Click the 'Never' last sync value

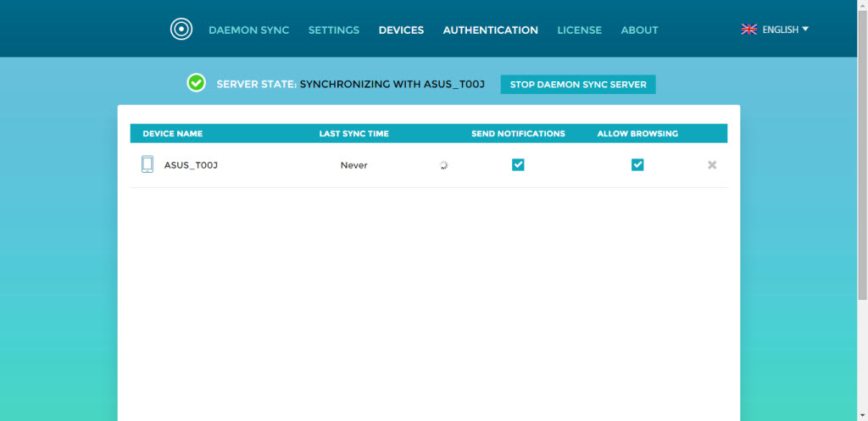353,165
